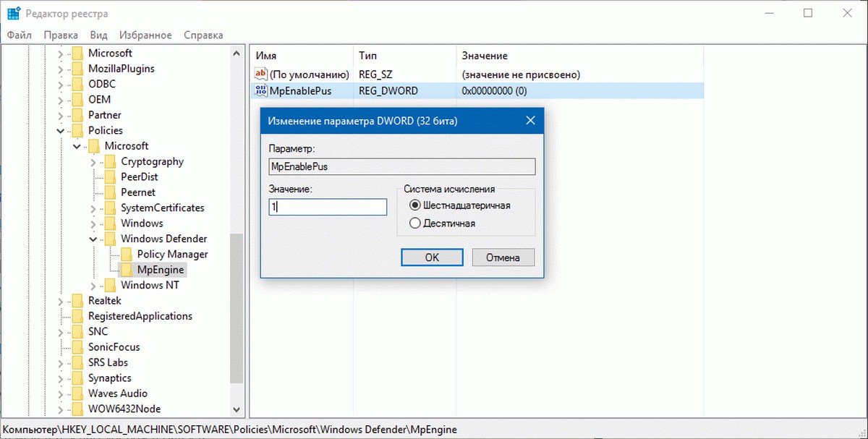
Task: Click the Параметр name field MpEnablePus
Action: click(401, 166)
